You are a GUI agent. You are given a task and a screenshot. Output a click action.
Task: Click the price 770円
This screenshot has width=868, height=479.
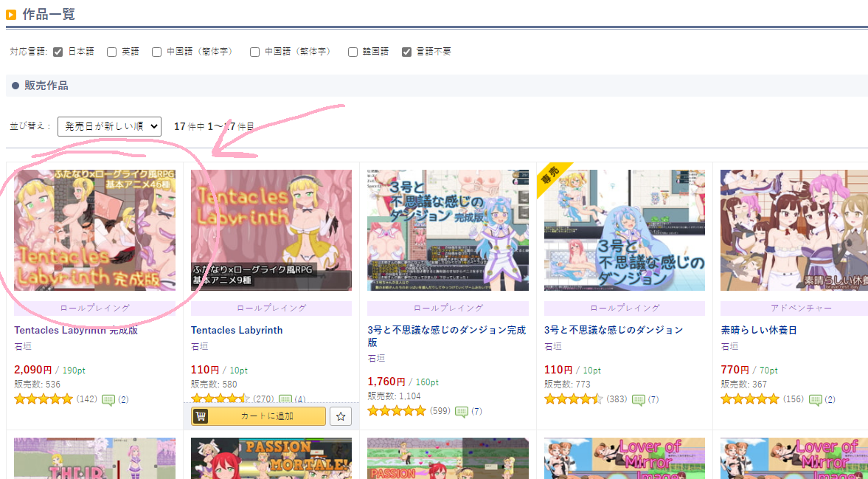735,369
